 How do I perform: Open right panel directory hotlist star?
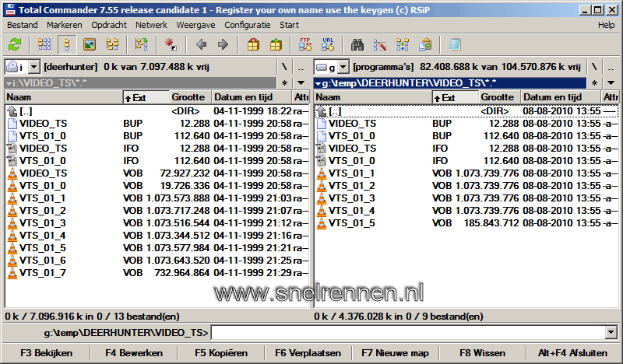pos(594,83)
